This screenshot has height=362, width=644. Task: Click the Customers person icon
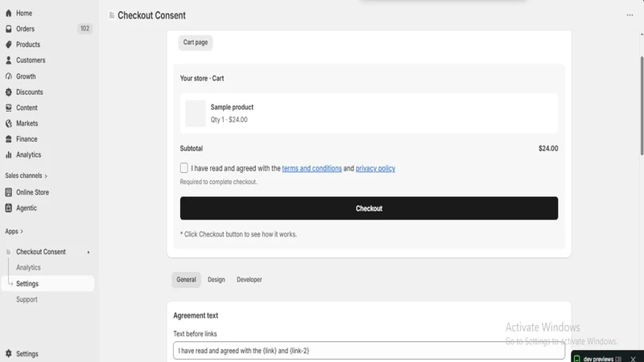coord(9,60)
